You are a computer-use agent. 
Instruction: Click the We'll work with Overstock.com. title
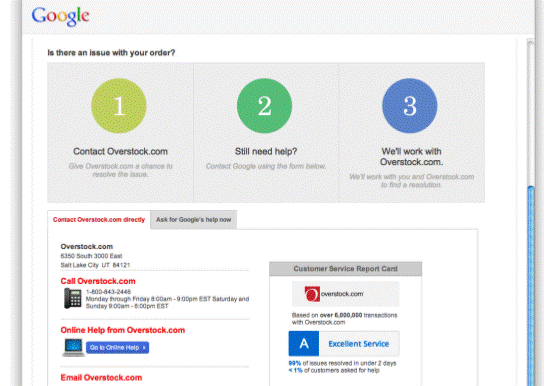coord(411,157)
